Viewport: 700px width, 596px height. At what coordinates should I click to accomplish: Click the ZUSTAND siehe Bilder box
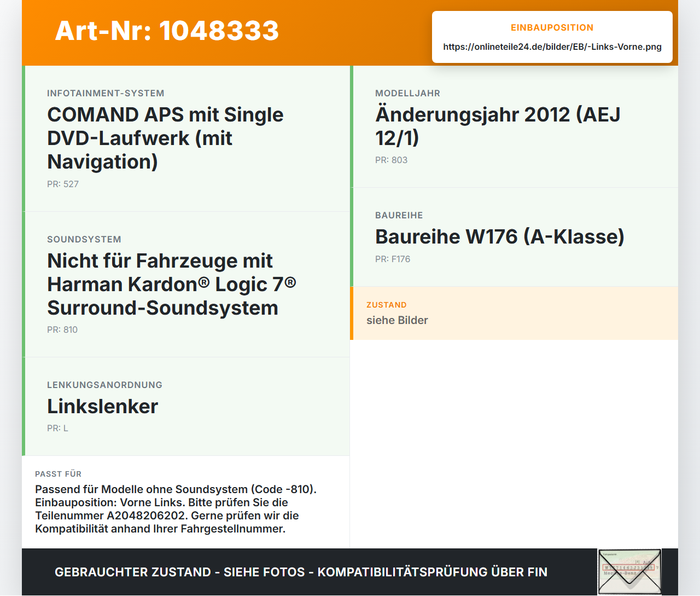[514, 313]
